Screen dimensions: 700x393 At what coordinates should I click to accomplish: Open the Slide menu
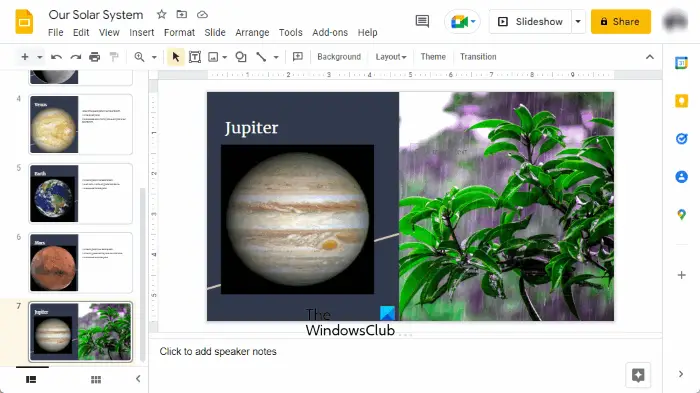click(x=215, y=33)
